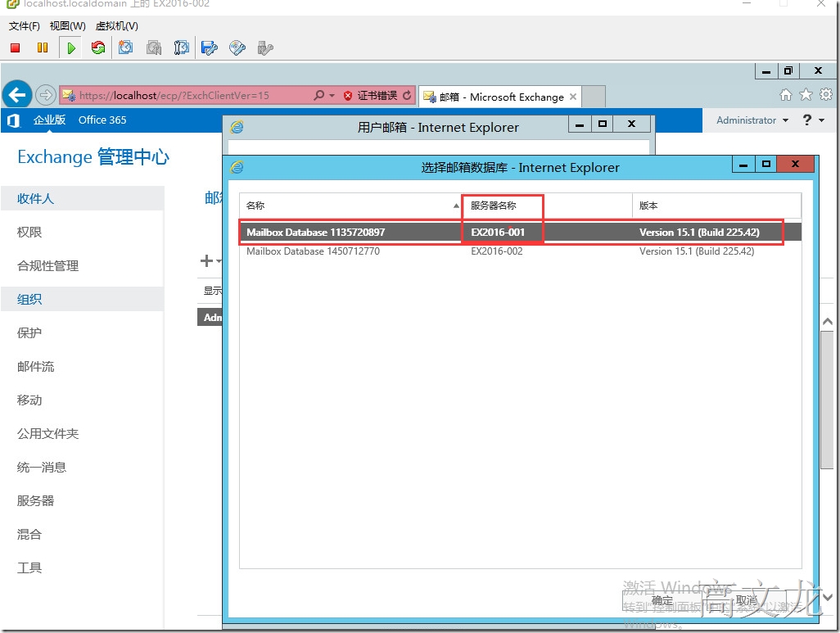Open the 虚拟机(V) menu
This screenshot has width=840, height=633.
116,25
